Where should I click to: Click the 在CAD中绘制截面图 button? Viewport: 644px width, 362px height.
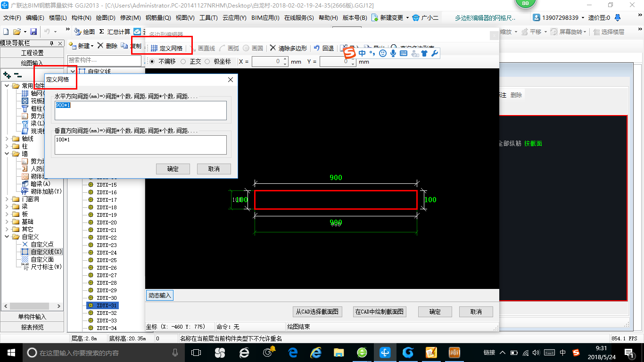379,312
